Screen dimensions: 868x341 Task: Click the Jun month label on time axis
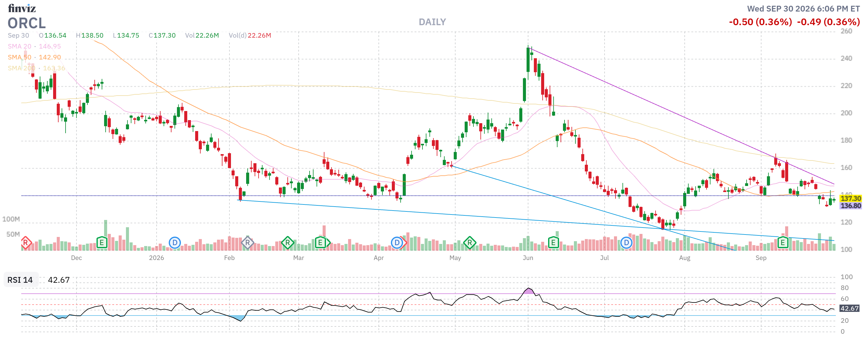(528, 258)
